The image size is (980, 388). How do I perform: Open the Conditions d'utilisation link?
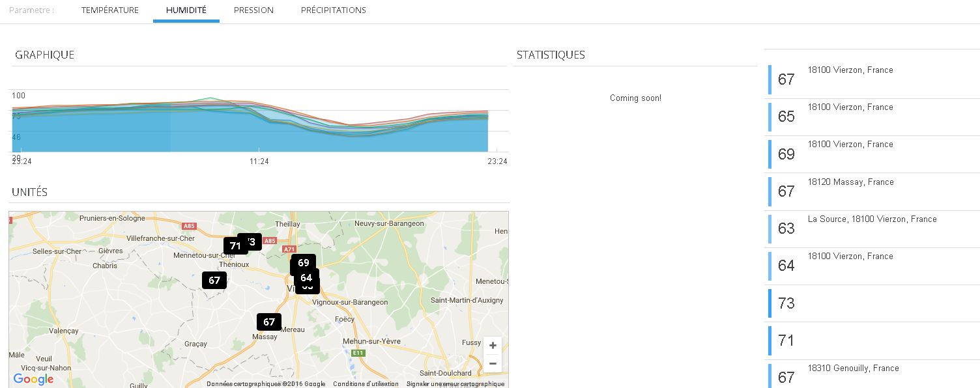tap(366, 384)
